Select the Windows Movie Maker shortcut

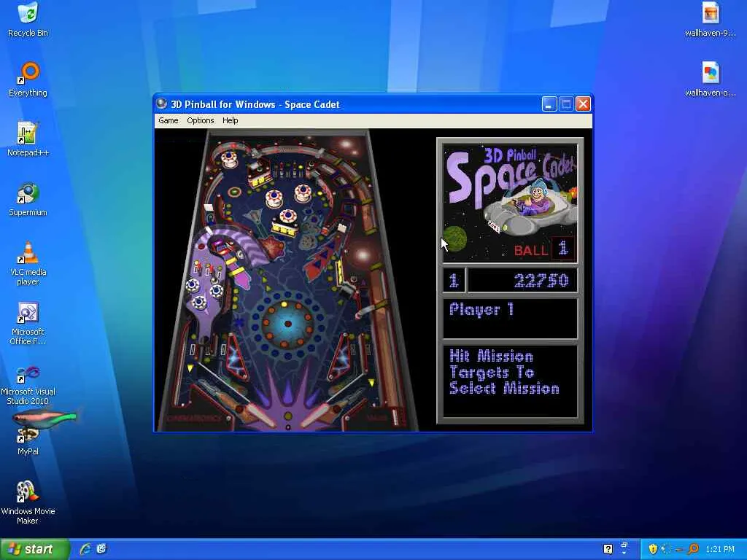(x=28, y=502)
